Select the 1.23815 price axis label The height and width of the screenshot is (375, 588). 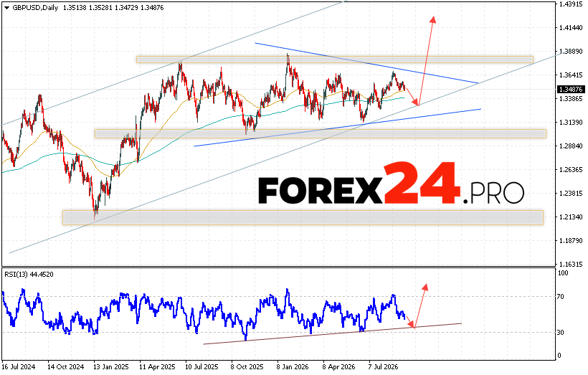pyautogui.click(x=571, y=193)
